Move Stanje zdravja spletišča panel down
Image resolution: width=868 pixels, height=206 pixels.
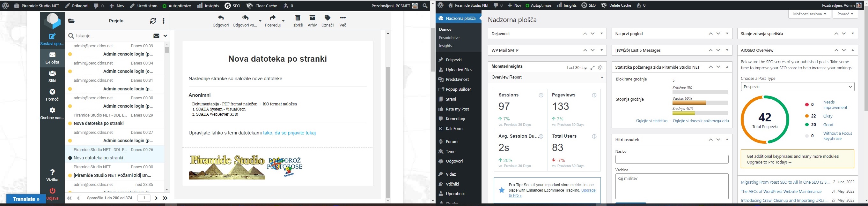pos(844,34)
